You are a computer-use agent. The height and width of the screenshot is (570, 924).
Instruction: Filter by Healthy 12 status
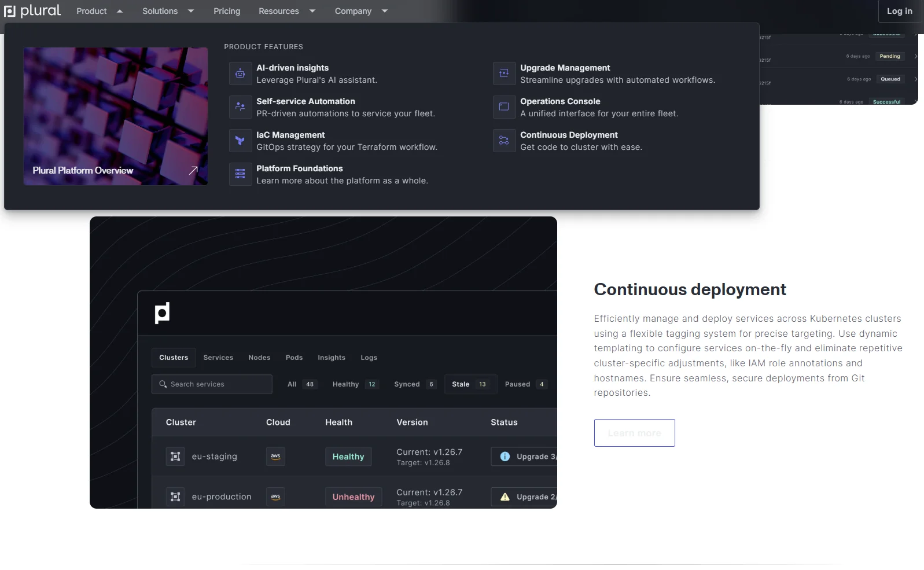coord(355,384)
